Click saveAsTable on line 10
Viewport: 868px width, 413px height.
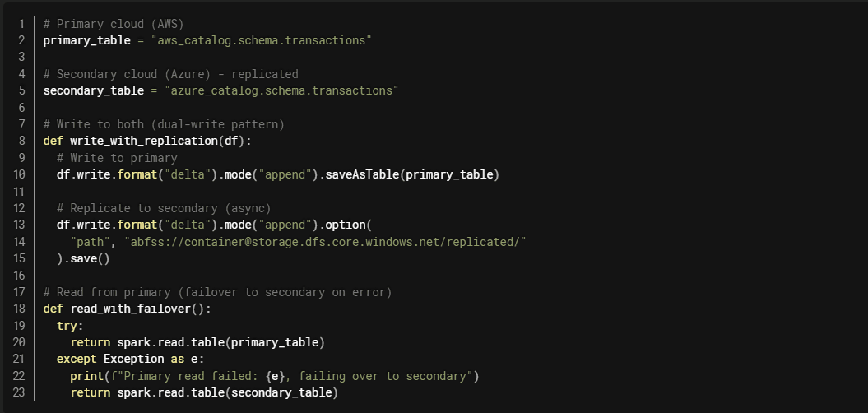click(x=363, y=174)
